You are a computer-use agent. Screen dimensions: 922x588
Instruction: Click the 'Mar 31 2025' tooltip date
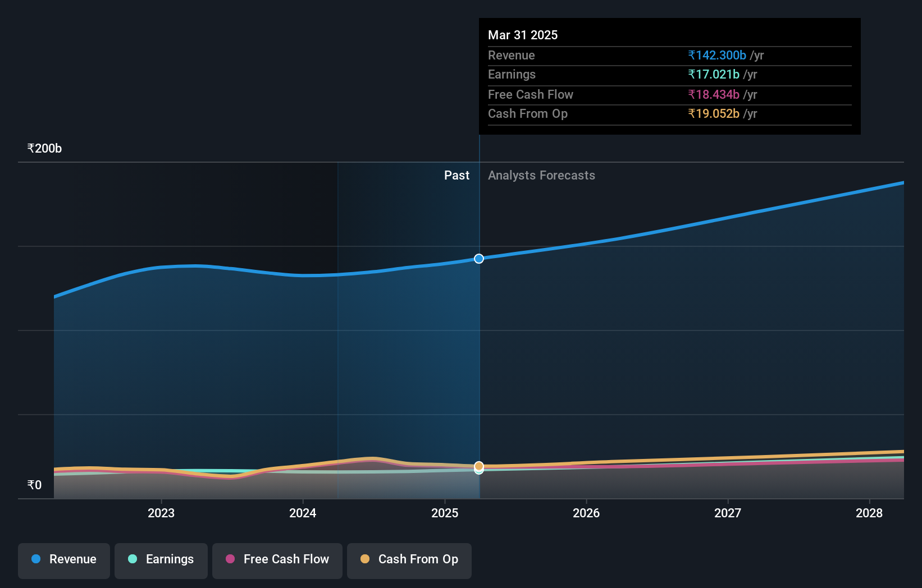[523, 35]
